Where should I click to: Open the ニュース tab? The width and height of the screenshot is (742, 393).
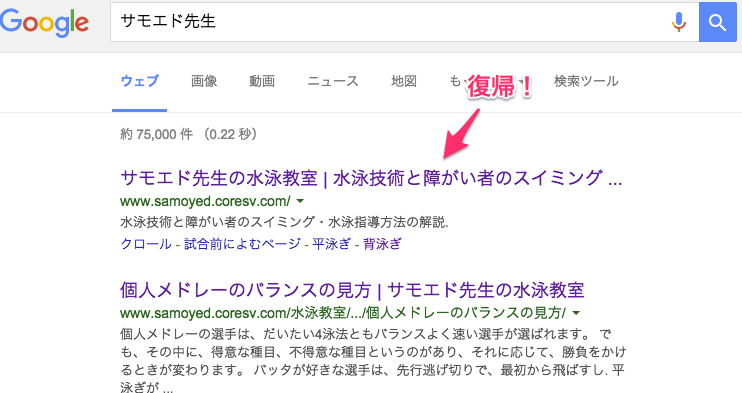pyautogui.click(x=333, y=81)
